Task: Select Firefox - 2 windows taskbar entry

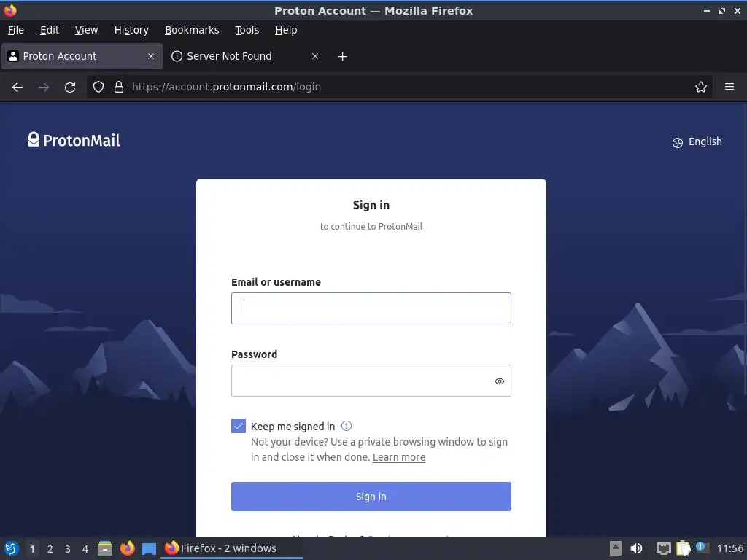Action: (x=231, y=548)
